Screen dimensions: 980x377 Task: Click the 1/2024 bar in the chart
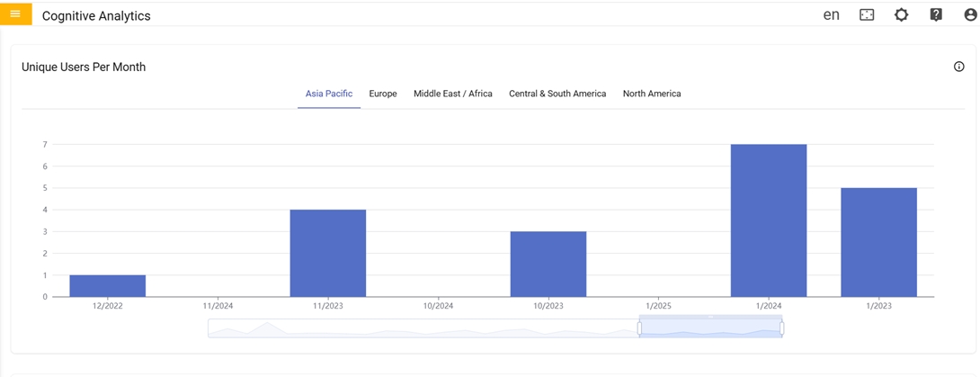[x=769, y=220]
